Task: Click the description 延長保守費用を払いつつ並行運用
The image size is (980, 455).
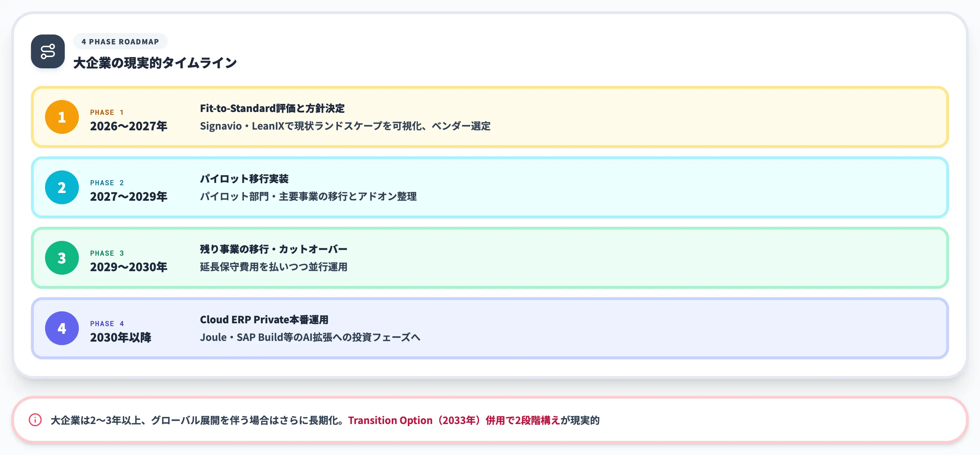Action: pos(274,267)
